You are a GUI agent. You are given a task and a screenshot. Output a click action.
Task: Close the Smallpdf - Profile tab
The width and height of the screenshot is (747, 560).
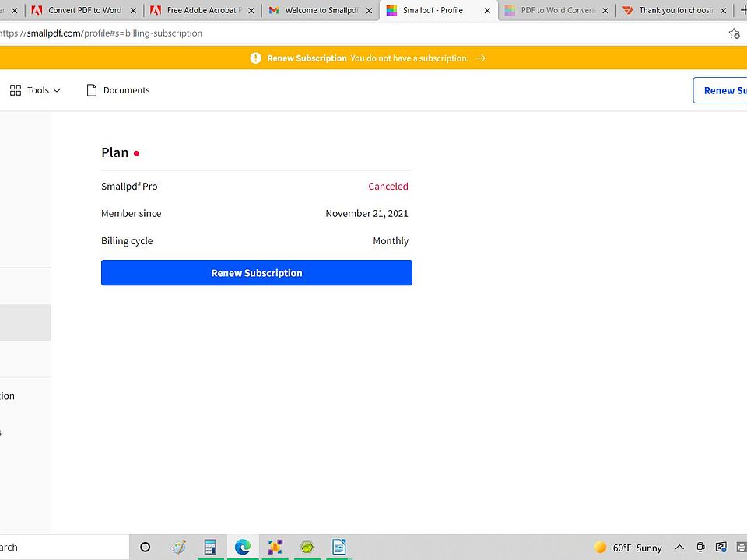[487, 10]
